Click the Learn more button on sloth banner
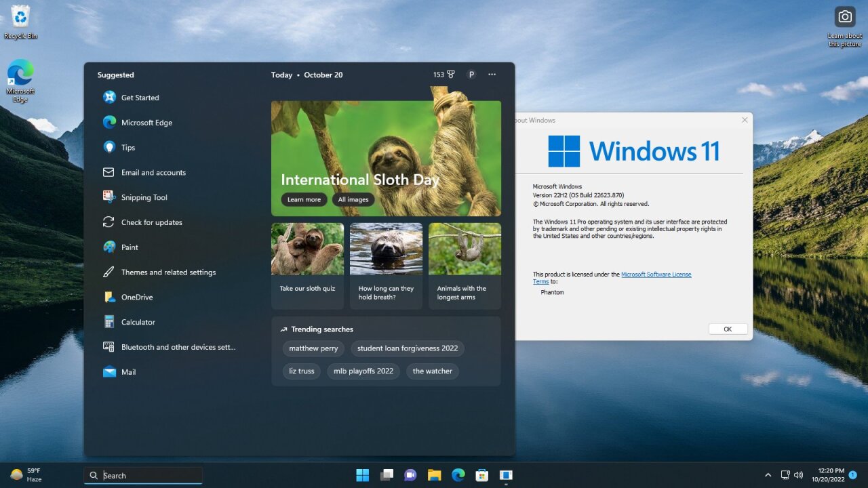This screenshot has width=868, height=488. [x=304, y=199]
